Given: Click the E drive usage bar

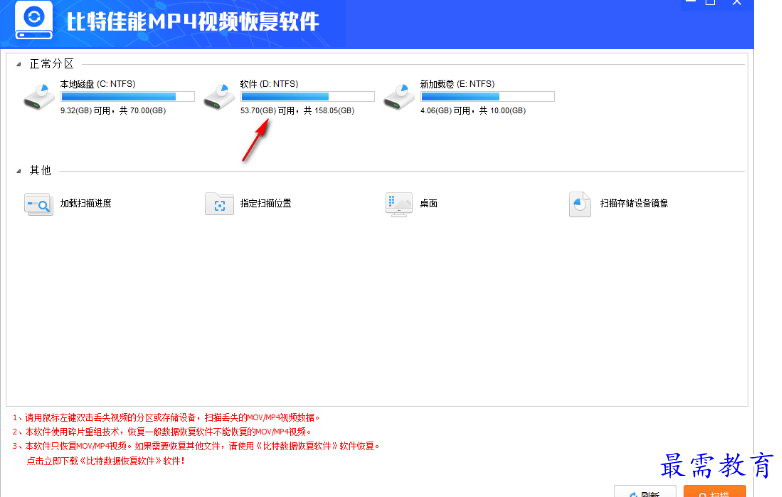Looking at the screenshot, I should (487, 97).
